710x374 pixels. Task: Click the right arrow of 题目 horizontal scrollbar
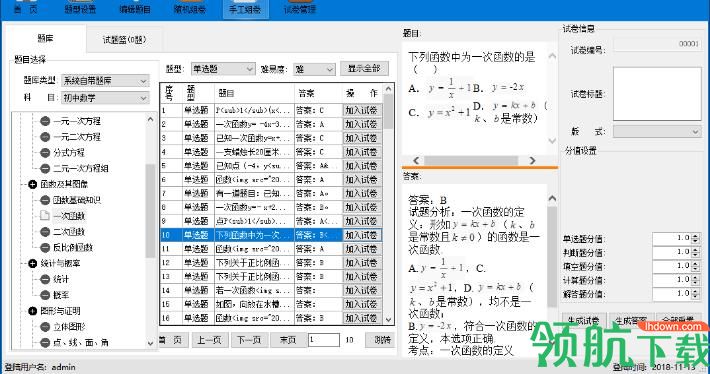pos(532,160)
